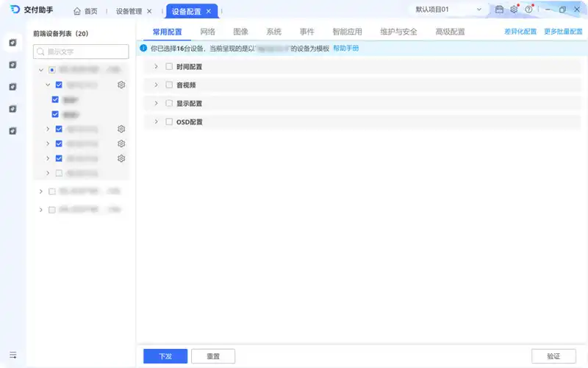Uncheck the expanded device's checkbox
Image resolution: width=588 pixels, height=368 pixels.
(59, 85)
